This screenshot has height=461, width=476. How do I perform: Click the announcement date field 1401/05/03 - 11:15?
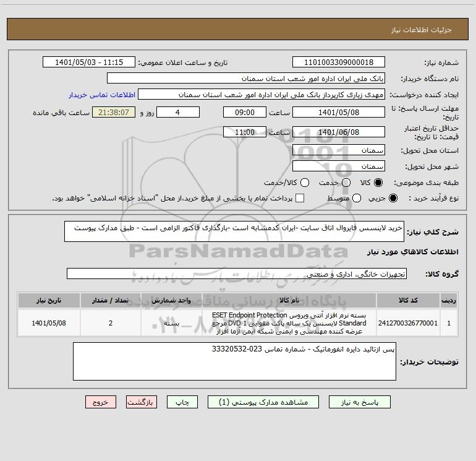(89, 62)
